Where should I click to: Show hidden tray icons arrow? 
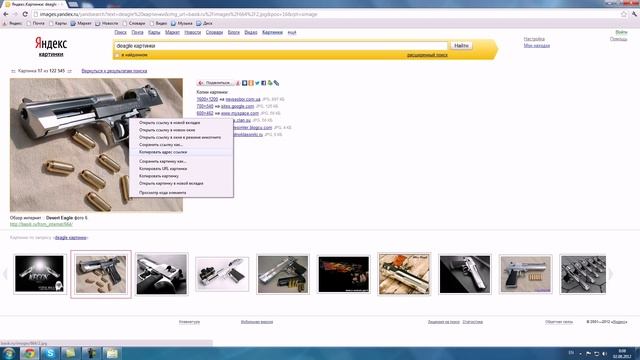(580, 353)
